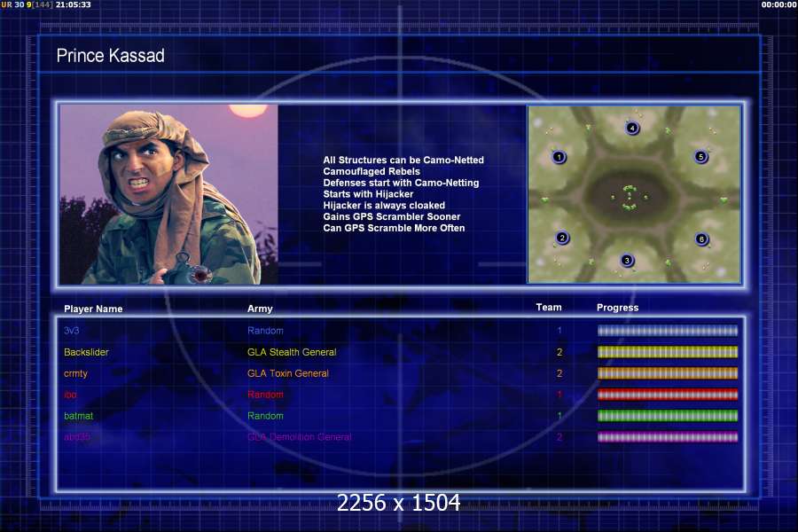Click Random army for player 3v3
This screenshot has width=798, height=532.
point(265,331)
